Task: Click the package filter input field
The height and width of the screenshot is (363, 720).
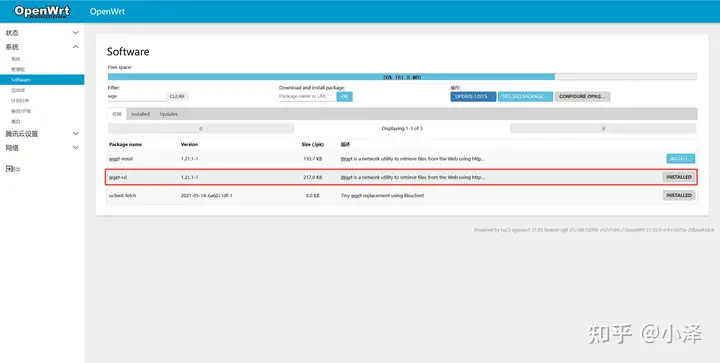Action: pyautogui.click(x=136, y=96)
